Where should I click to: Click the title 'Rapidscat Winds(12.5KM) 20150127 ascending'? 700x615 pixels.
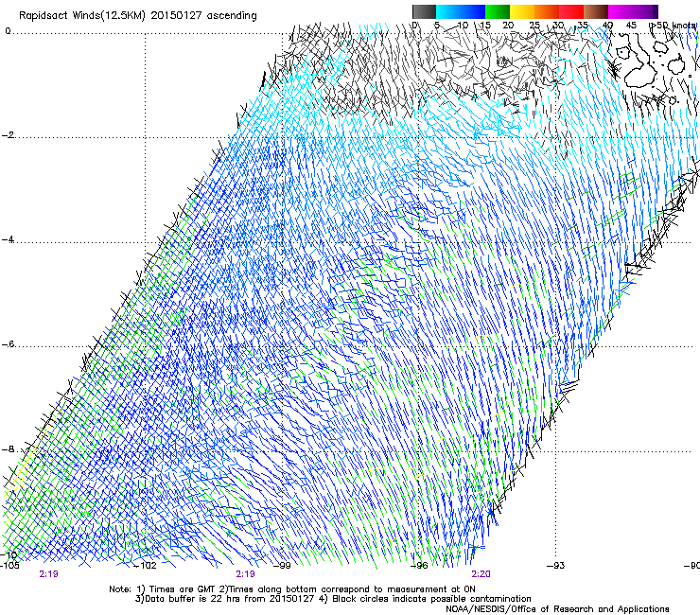point(138,16)
